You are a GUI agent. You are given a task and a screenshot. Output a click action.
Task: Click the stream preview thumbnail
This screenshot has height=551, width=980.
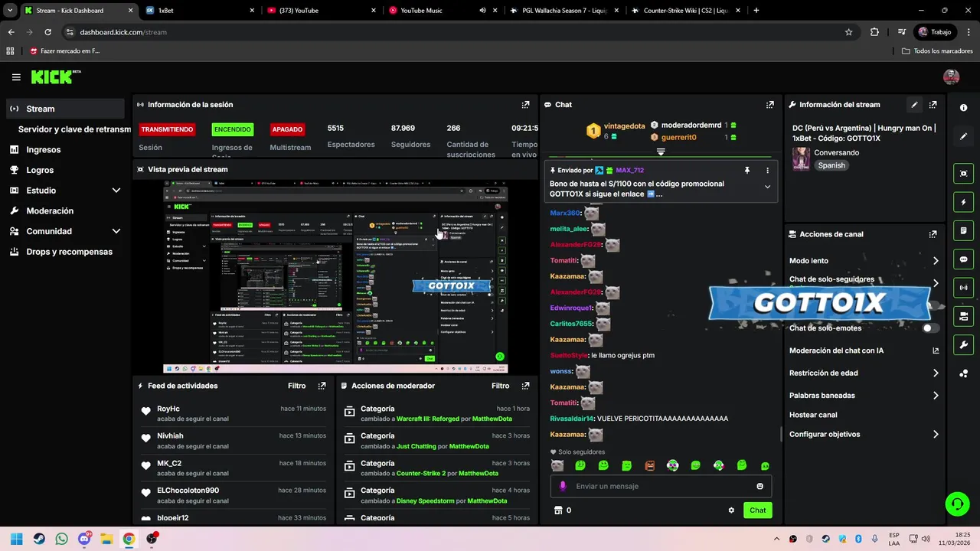tap(335, 277)
